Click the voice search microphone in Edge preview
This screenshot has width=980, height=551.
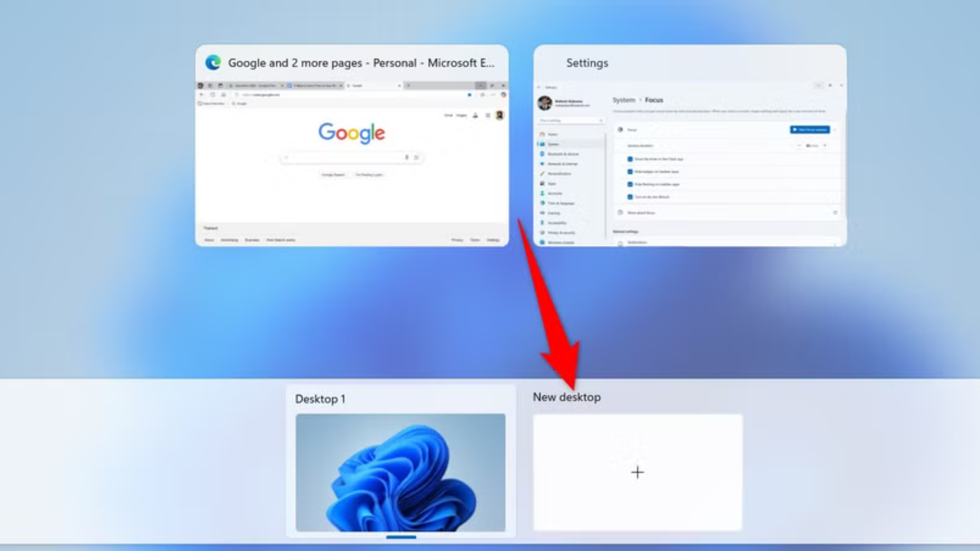pos(407,157)
